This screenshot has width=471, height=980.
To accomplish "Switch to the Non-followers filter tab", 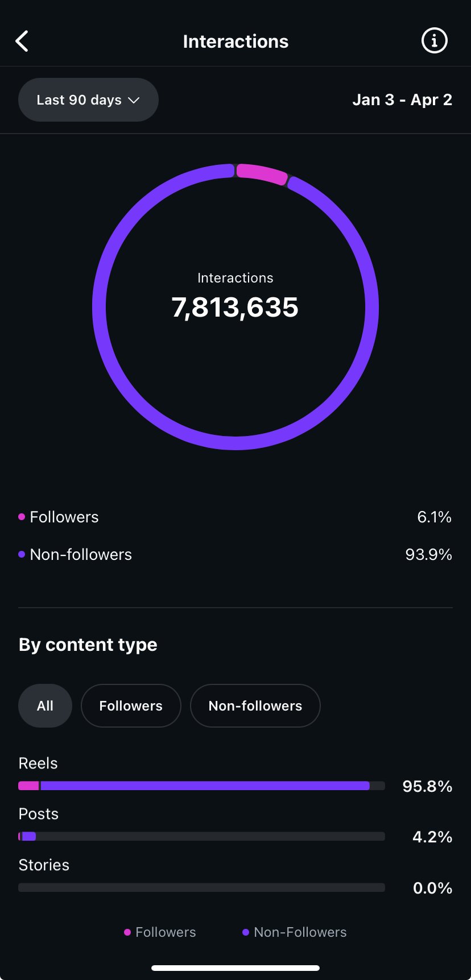I will pyautogui.click(x=255, y=705).
